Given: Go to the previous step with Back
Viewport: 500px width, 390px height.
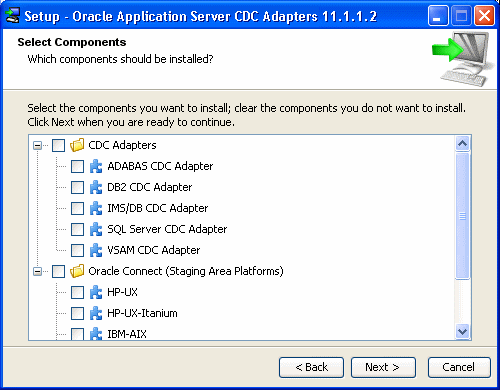Looking at the screenshot, I should tap(311, 367).
